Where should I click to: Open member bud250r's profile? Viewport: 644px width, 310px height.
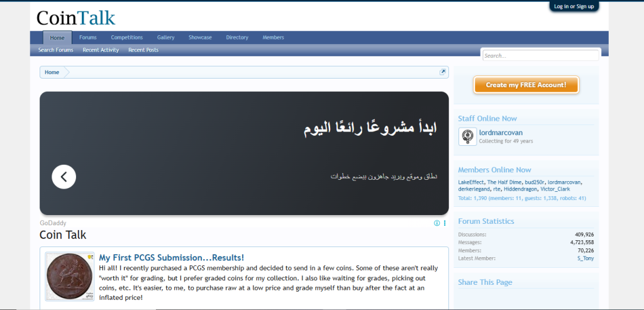pos(535,182)
